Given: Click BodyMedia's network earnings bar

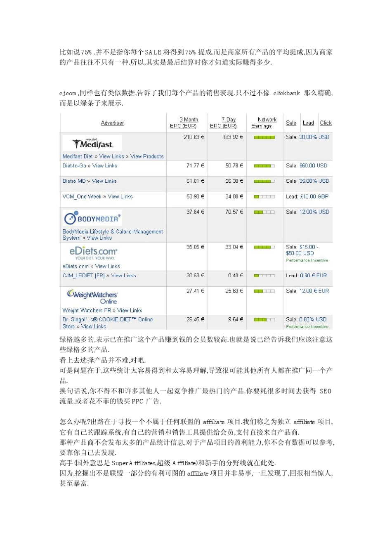Looking at the screenshot, I should (264, 212).
